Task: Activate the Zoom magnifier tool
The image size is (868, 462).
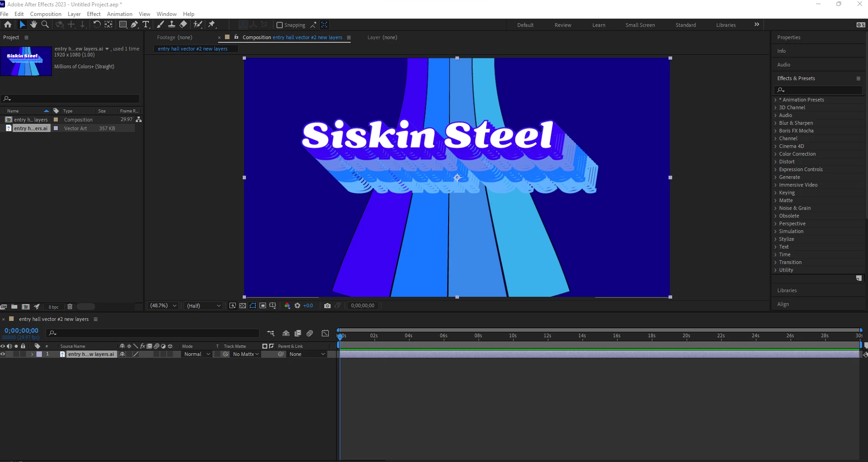Action: 45,25
